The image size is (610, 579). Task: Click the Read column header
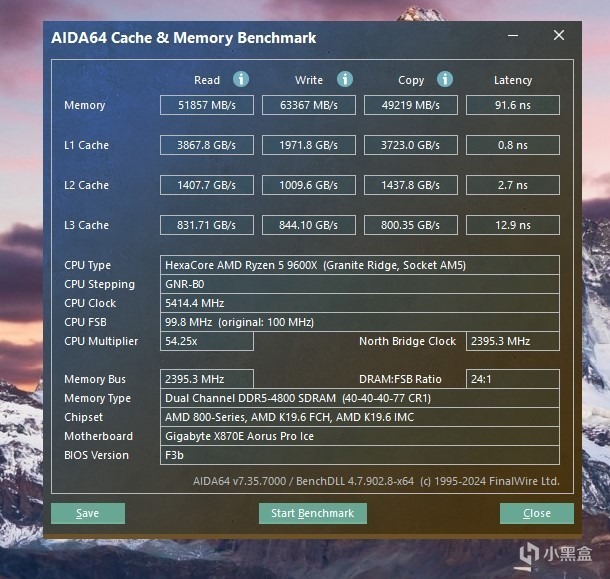(207, 80)
